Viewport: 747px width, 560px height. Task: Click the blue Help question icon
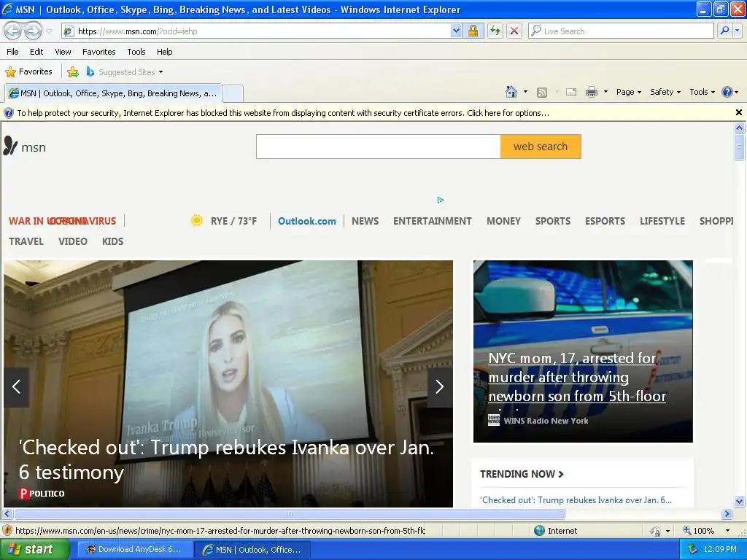(727, 92)
